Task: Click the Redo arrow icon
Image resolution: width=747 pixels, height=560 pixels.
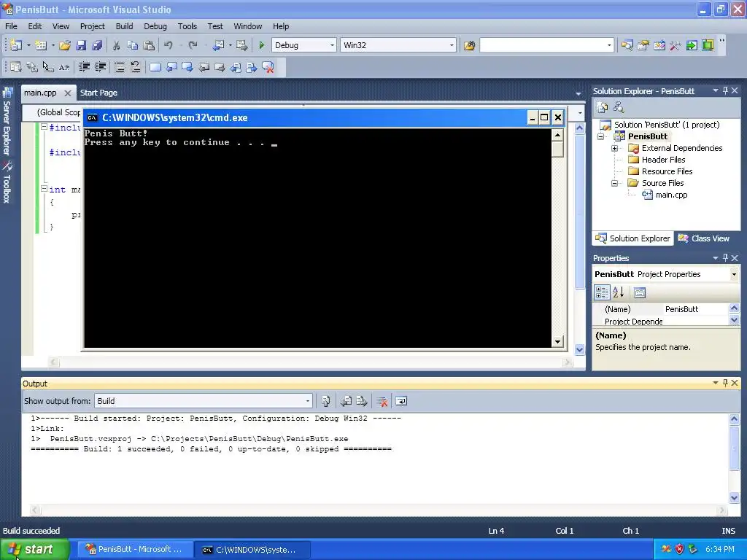Action: click(193, 45)
